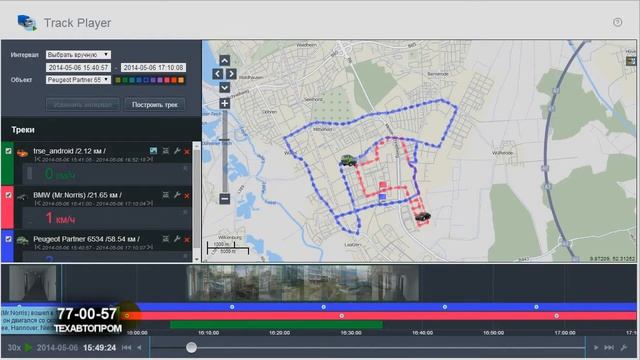Open wrench settings for the BMW (Mr.Norris) track

click(x=177, y=195)
